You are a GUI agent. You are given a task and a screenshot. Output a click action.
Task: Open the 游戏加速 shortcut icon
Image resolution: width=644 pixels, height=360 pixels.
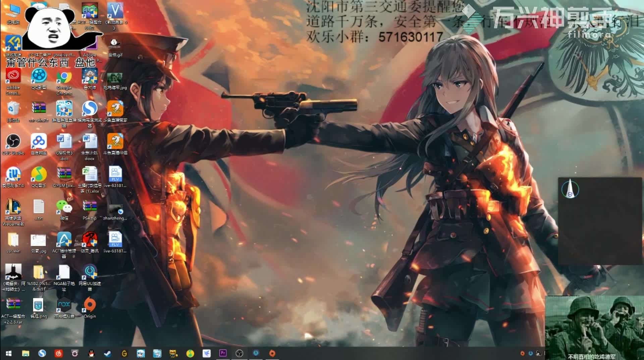pos(13,46)
